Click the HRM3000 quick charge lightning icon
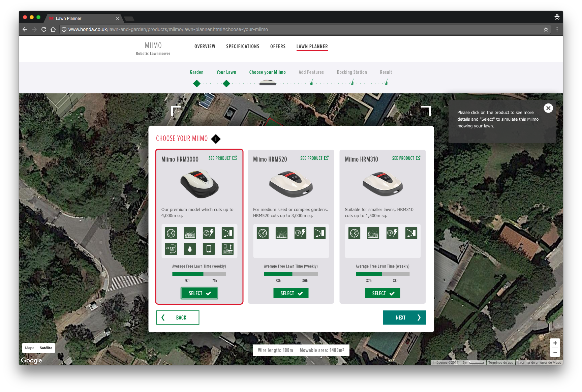This screenshot has width=582, height=392. pos(209,233)
